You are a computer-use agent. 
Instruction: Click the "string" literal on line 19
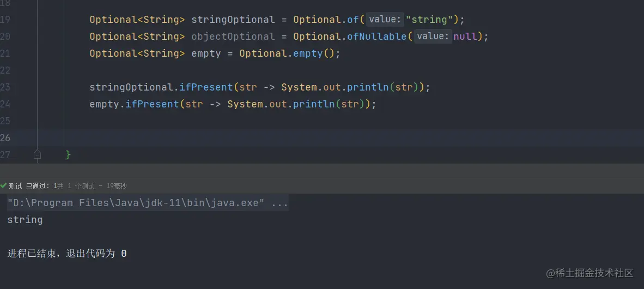(x=429, y=20)
